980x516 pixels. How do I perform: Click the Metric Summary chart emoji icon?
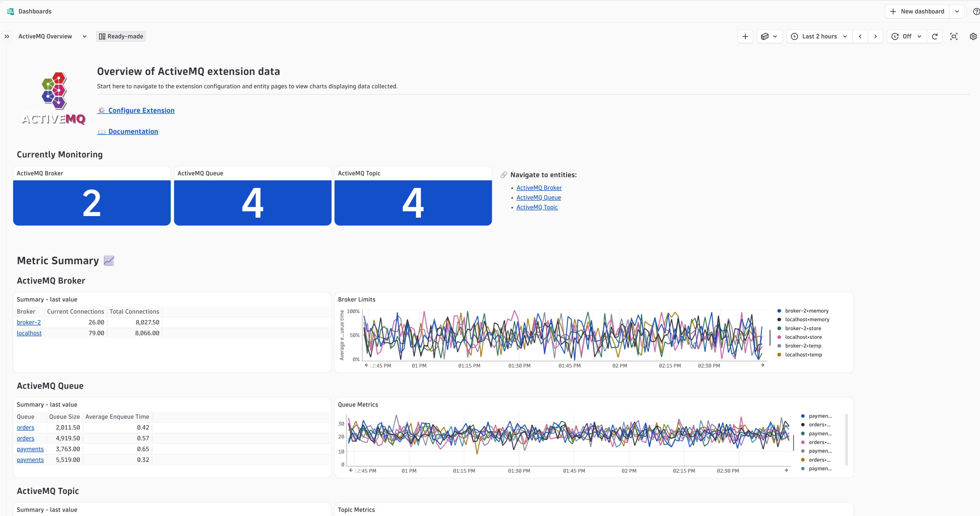tap(109, 260)
